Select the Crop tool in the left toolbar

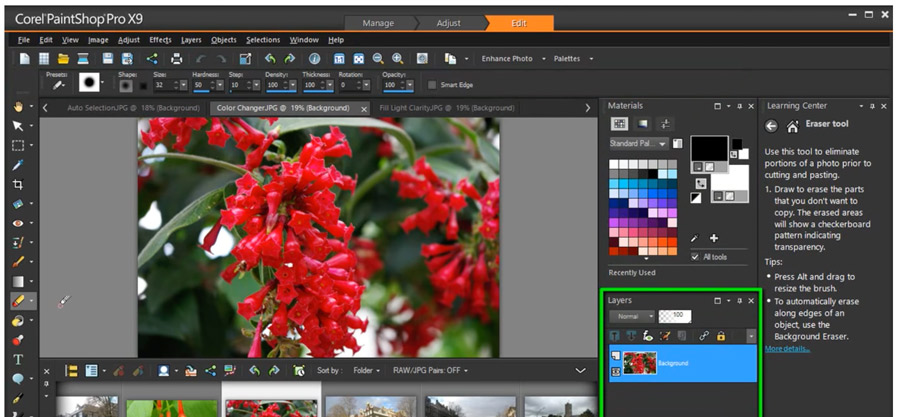[x=18, y=184]
